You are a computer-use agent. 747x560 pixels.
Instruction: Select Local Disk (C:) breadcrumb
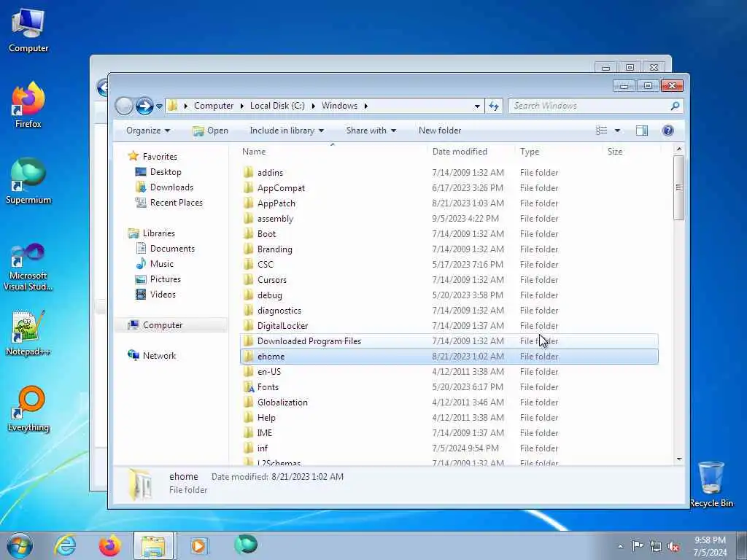click(277, 106)
